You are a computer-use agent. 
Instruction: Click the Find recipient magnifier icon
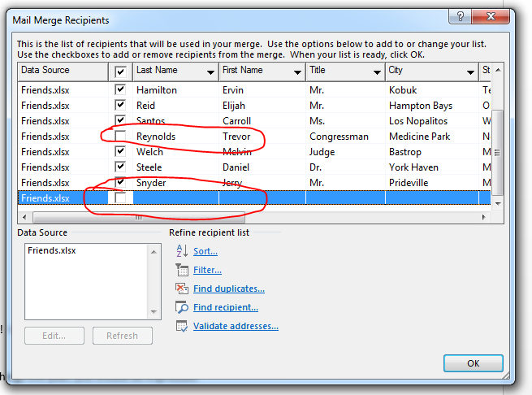click(182, 308)
